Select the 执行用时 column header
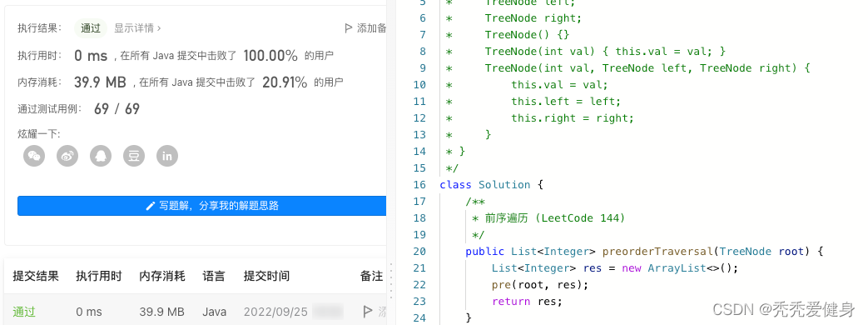 pos(98,276)
